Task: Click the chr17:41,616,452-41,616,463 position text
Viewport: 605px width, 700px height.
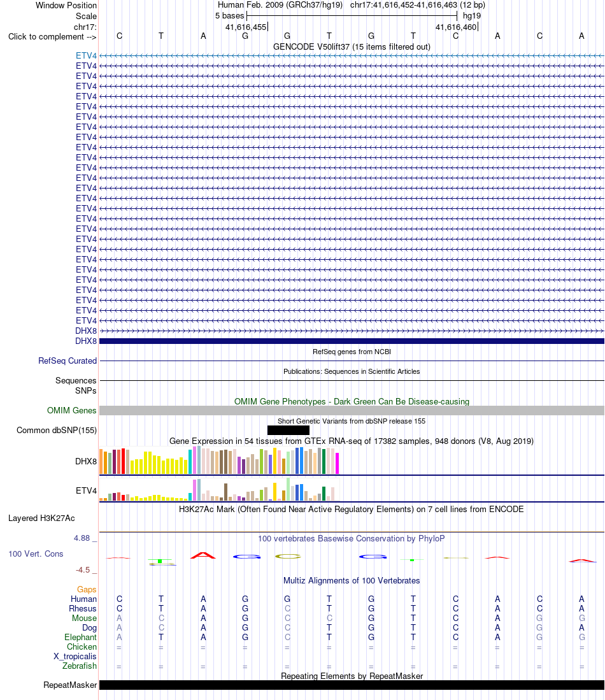Action: [404, 5]
